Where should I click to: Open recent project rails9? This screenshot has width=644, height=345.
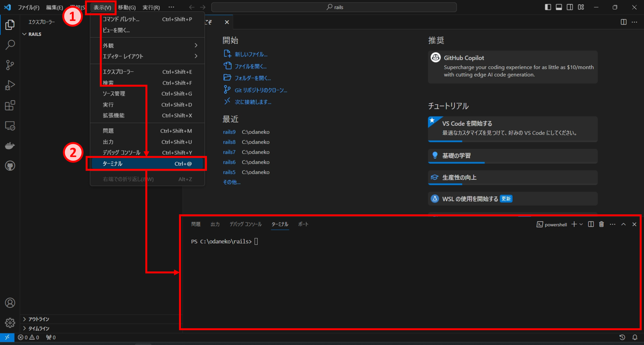pos(229,132)
